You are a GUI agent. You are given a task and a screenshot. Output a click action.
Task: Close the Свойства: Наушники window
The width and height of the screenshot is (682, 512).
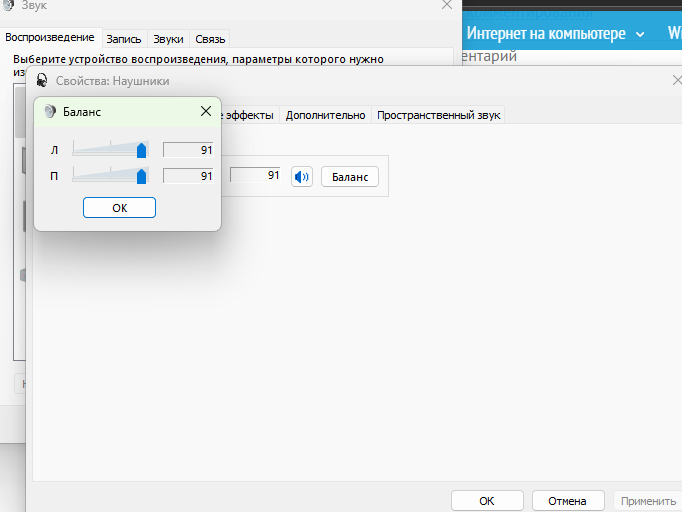677,80
